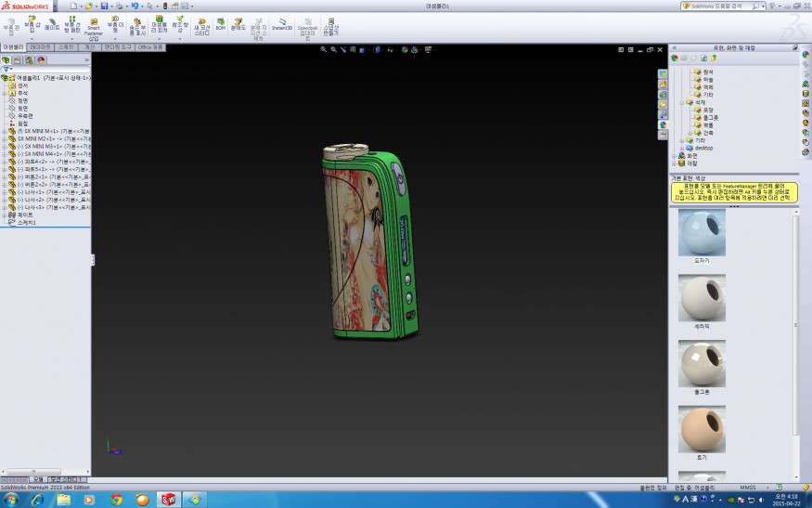Image resolution: width=812 pixels, height=508 pixels.
Task: Pick the 토기 earthenware appearance swatch
Action: (x=702, y=429)
